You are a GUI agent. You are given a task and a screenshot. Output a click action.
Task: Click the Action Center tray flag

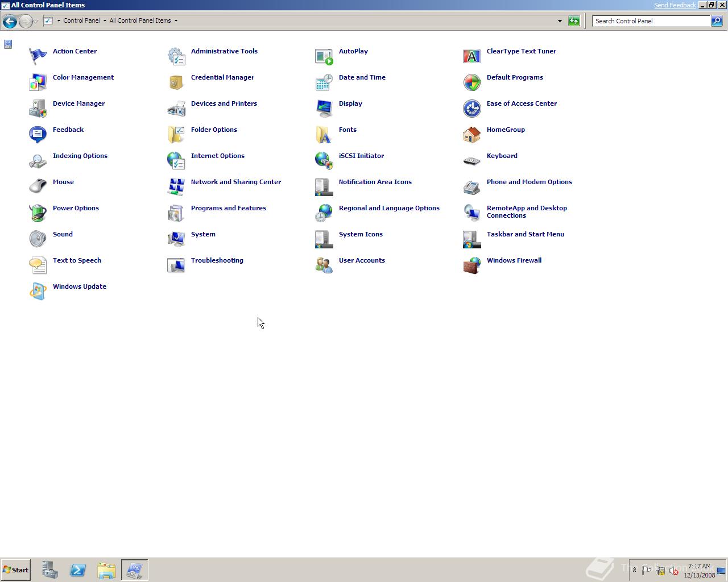click(x=647, y=571)
